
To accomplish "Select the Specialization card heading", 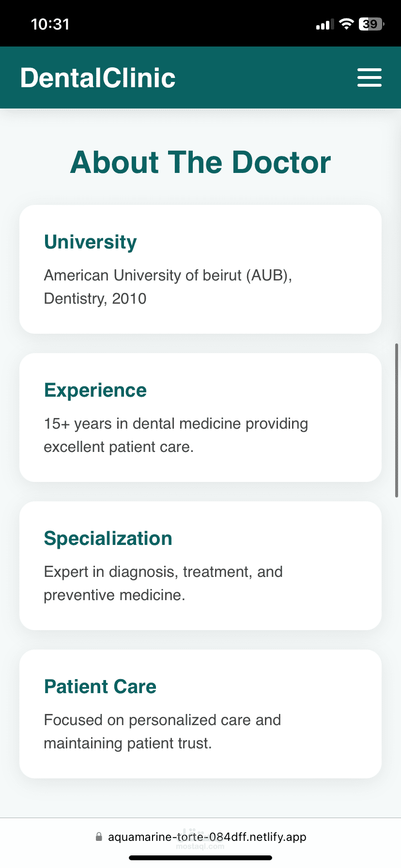I will (108, 538).
